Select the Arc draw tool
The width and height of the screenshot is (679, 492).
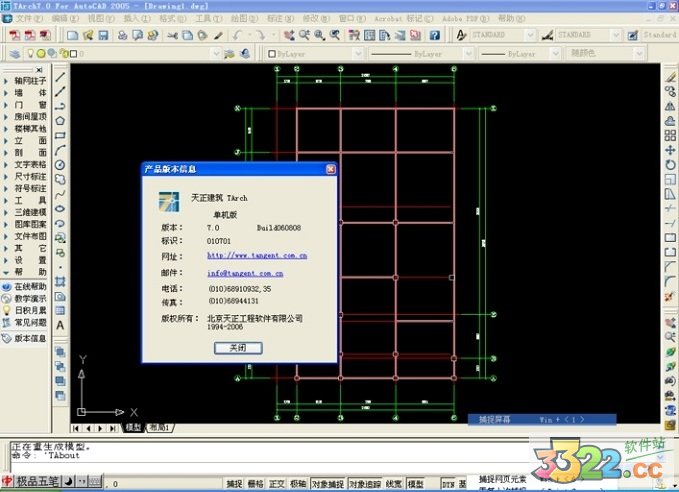(60, 150)
